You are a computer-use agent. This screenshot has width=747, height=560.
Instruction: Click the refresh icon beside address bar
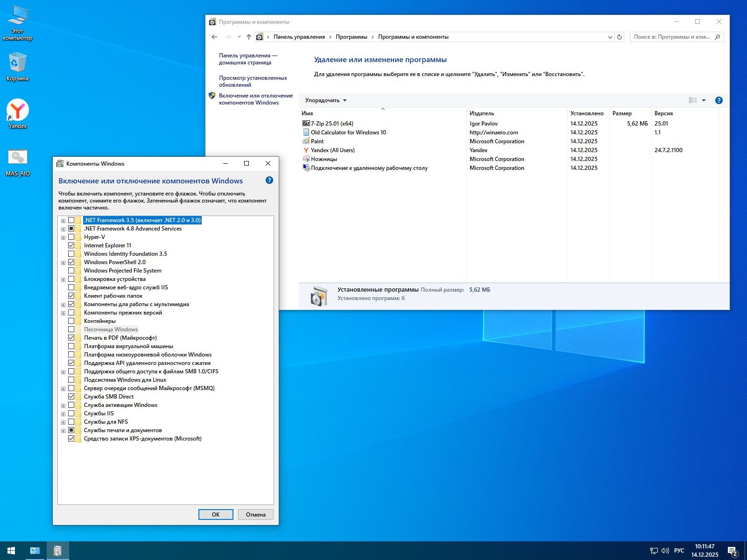point(620,37)
